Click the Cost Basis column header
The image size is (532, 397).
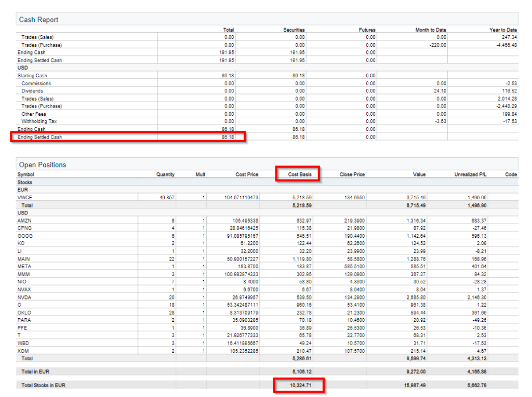300,174
